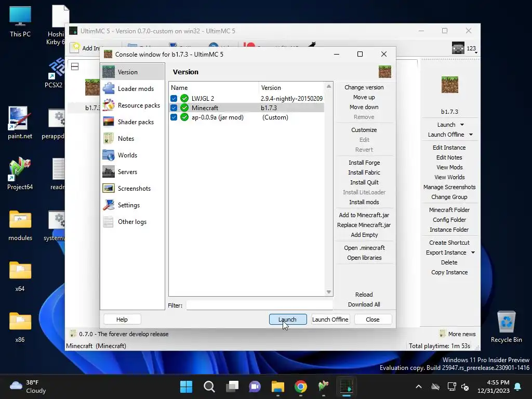This screenshot has width=532, height=399.
Task: Expand Launch Offline dropdown arrow in main window
Action: pyautogui.click(x=471, y=135)
